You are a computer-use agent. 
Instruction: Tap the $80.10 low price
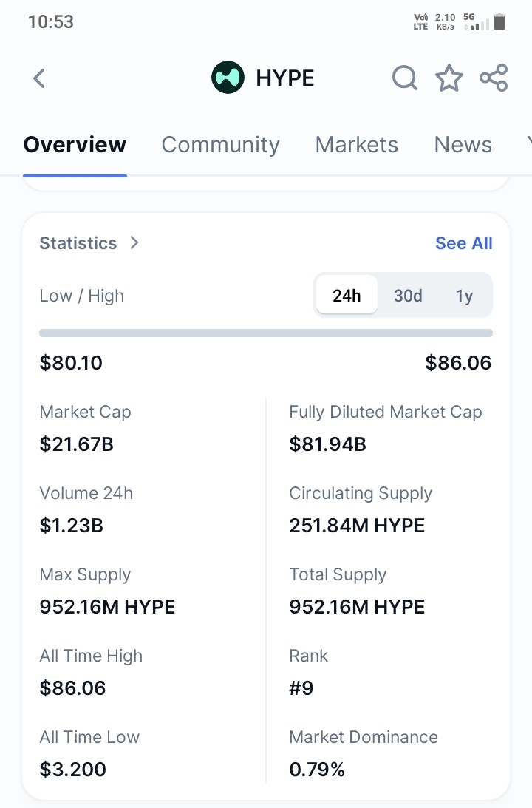click(71, 363)
